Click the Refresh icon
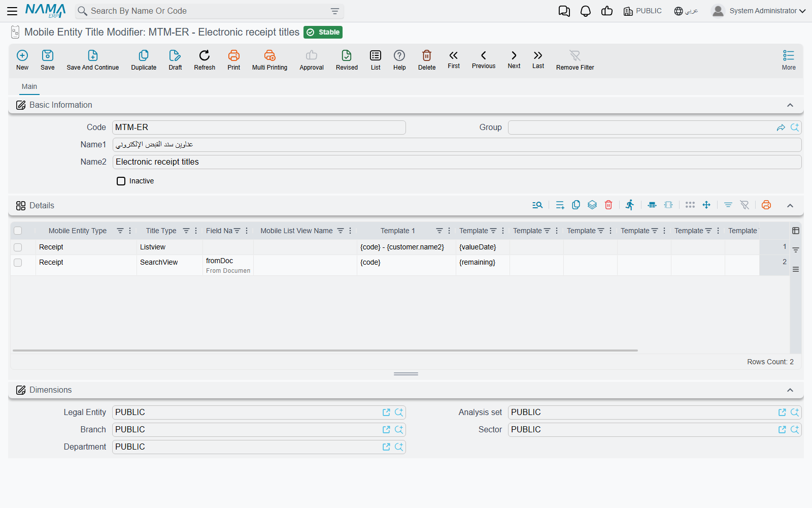The height and width of the screenshot is (508, 812). (205, 55)
